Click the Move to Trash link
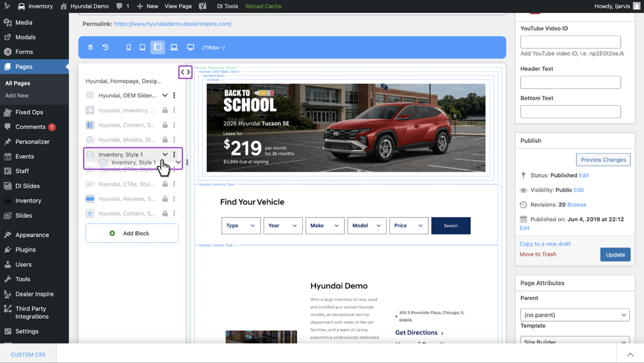The width and height of the screenshot is (644, 363). (x=538, y=254)
